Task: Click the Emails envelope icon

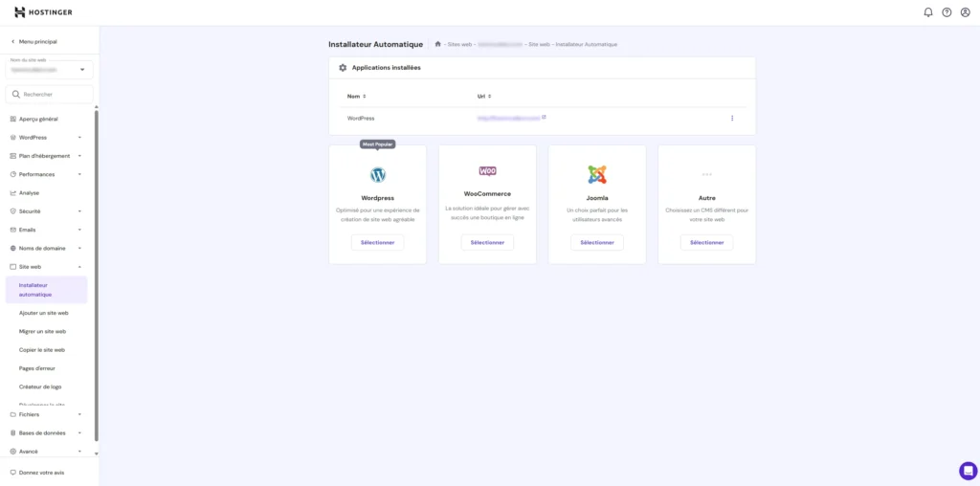Action: coord(13,230)
